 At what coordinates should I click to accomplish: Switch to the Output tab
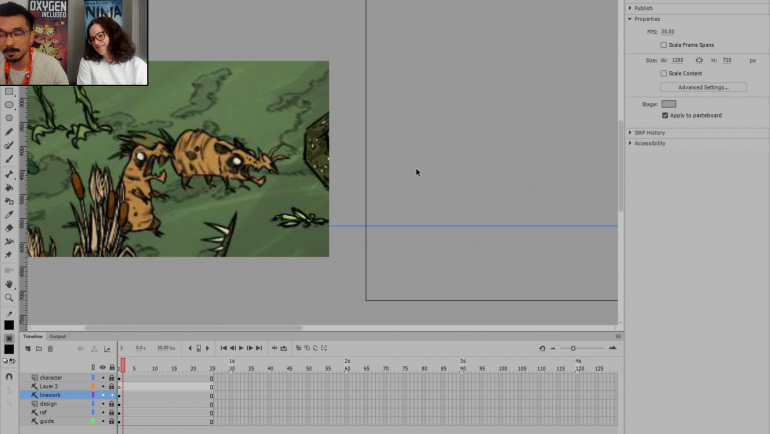click(58, 337)
